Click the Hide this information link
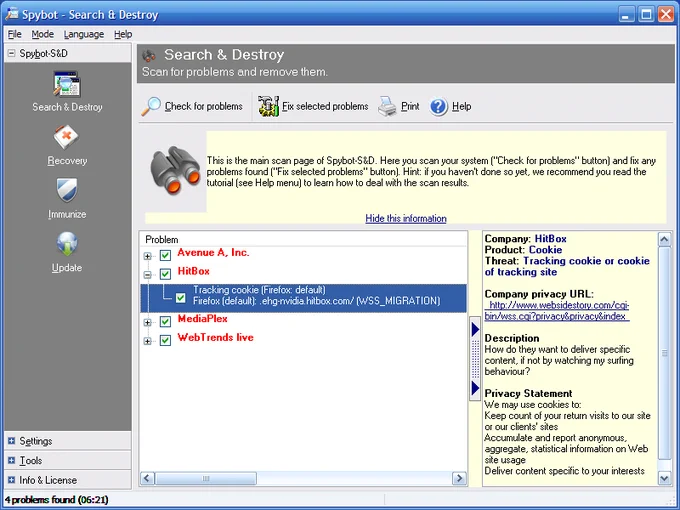 point(405,219)
